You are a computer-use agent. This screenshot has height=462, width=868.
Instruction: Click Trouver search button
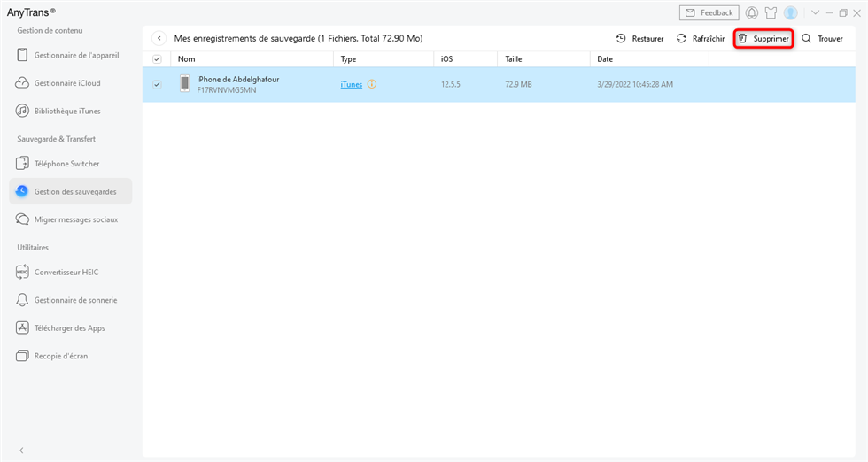(823, 39)
